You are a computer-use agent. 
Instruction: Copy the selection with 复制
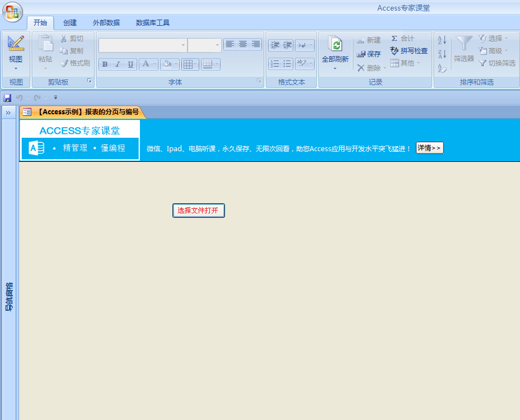[72, 51]
